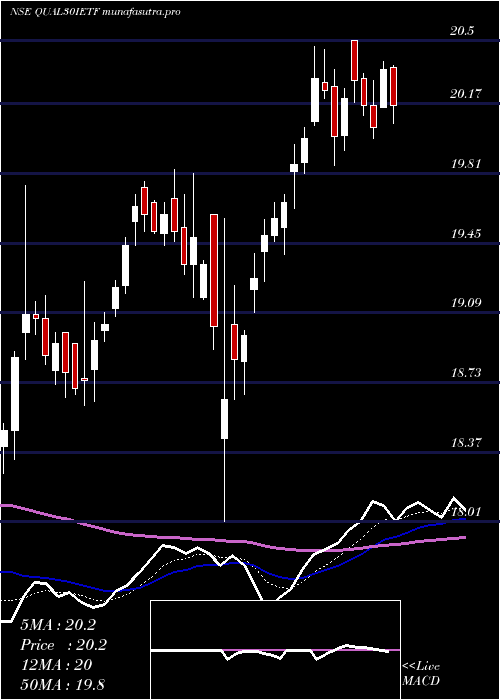500x700 pixels.
Task: Click the 5MA : 20.2 legend text
Action: point(58,625)
